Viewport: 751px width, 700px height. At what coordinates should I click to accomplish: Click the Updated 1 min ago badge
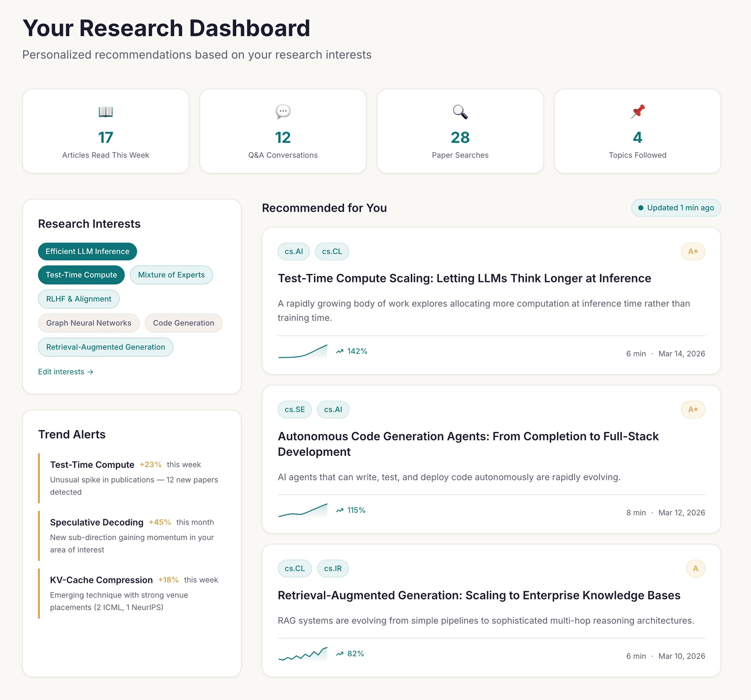pos(676,208)
